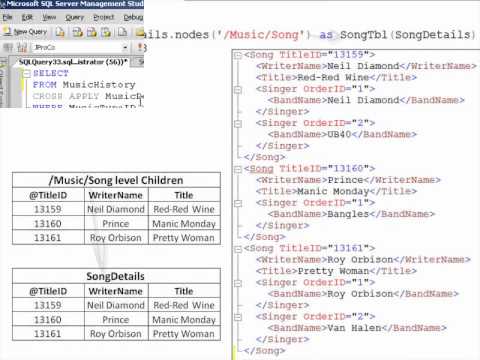Select the SQLQuery33.sql tab
This screenshot has height=360, width=480.
click(x=73, y=62)
